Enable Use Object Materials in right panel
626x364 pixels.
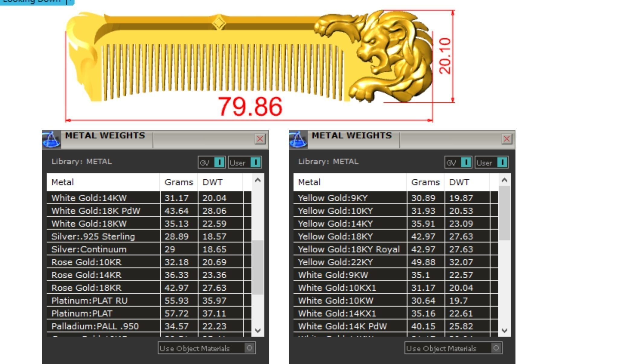point(454,348)
